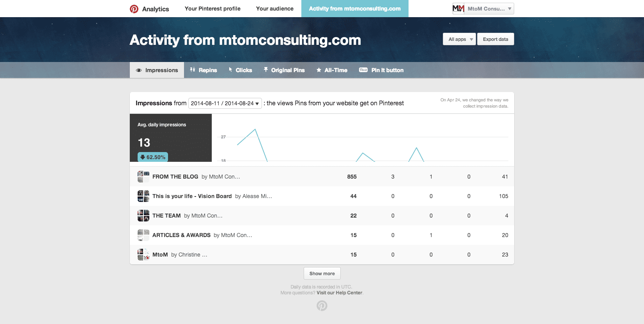Click ARTICLES & AWARDS board thumbnail
Viewport: 644px width, 324px height.
tap(143, 235)
